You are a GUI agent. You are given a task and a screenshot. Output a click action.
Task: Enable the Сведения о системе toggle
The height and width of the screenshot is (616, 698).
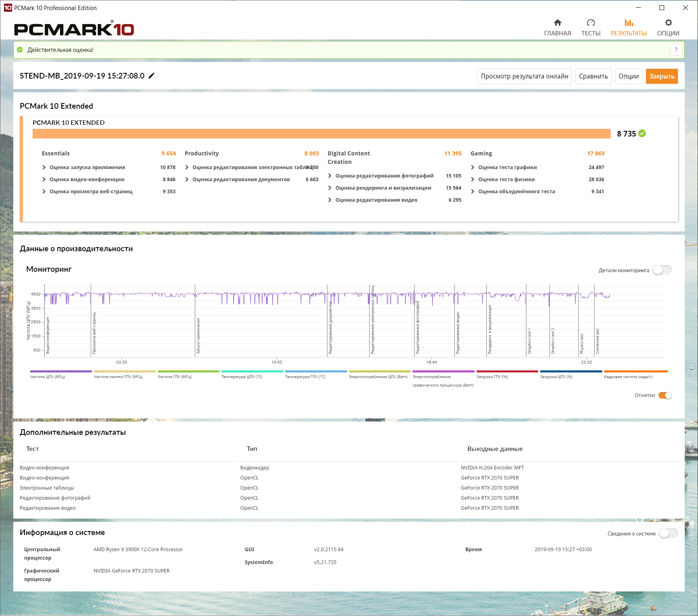668,533
